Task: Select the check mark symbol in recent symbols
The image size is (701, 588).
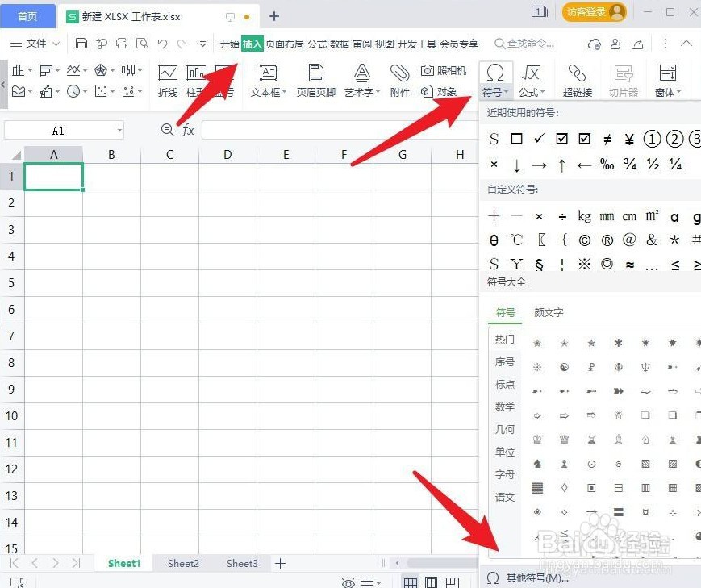Action: pos(539,138)
